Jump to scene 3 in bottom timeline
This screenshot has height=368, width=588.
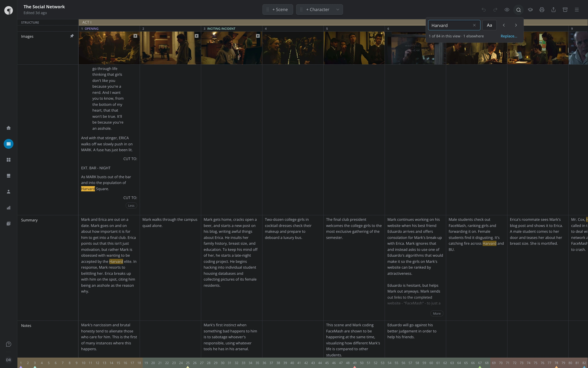(x=35, y=363)
